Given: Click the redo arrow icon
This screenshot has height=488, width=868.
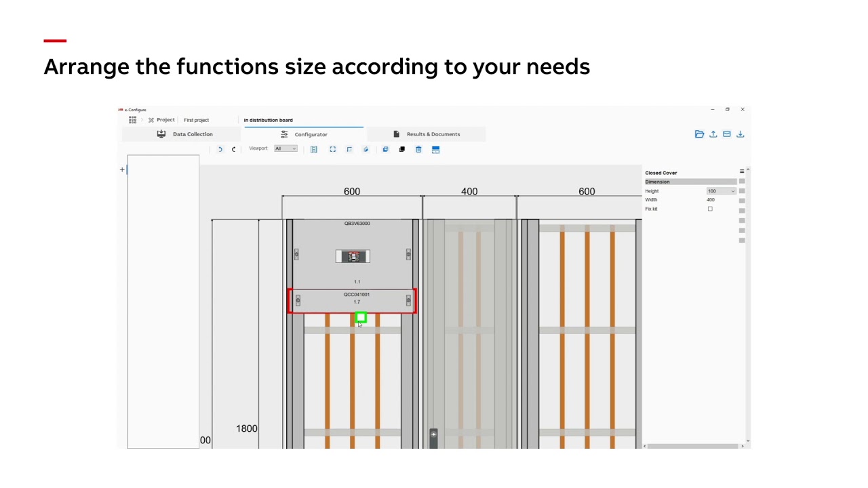Looking at the screenshot, I should (x=233, y=149).
